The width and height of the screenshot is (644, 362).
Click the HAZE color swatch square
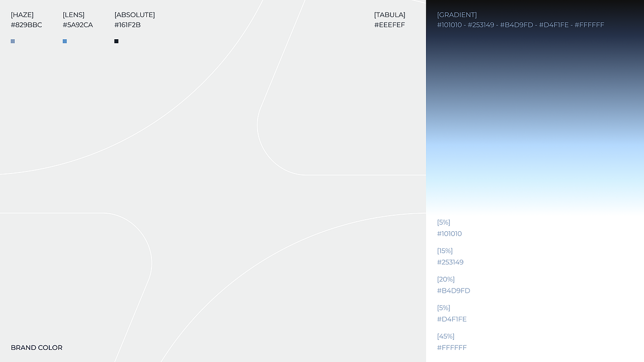[13, 41]
